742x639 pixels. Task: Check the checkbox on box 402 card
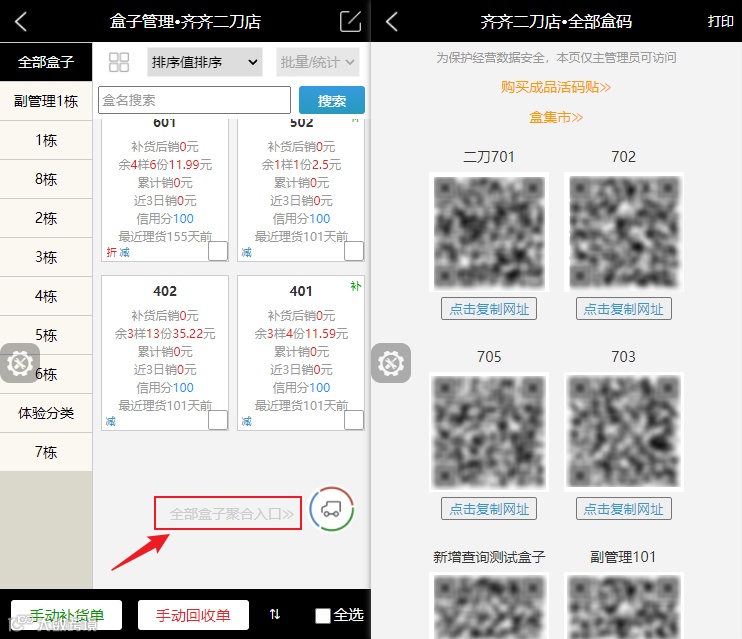(218, 420)
